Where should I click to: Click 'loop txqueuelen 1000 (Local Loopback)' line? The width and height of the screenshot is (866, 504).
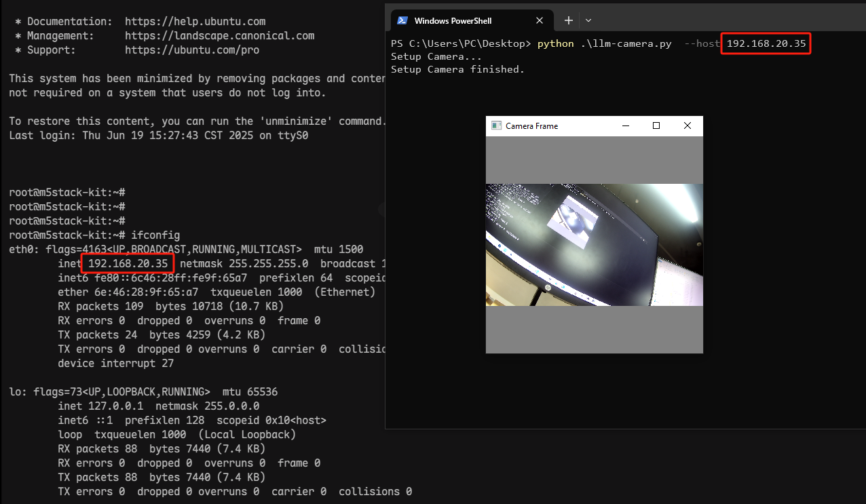[177, 435]
